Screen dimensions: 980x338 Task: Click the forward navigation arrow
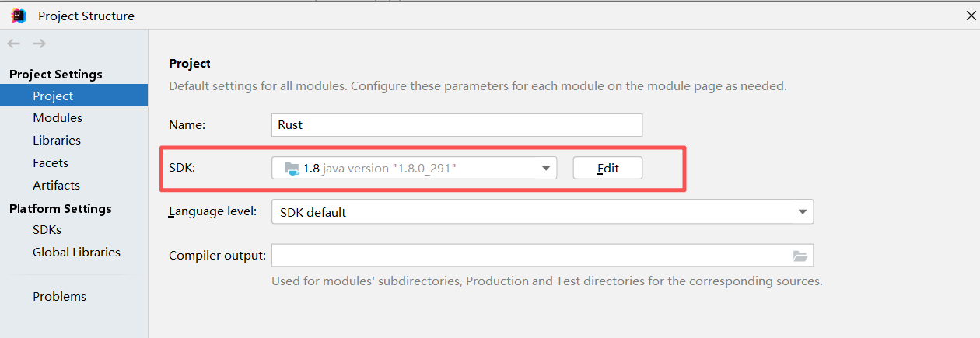click(39, 44)
